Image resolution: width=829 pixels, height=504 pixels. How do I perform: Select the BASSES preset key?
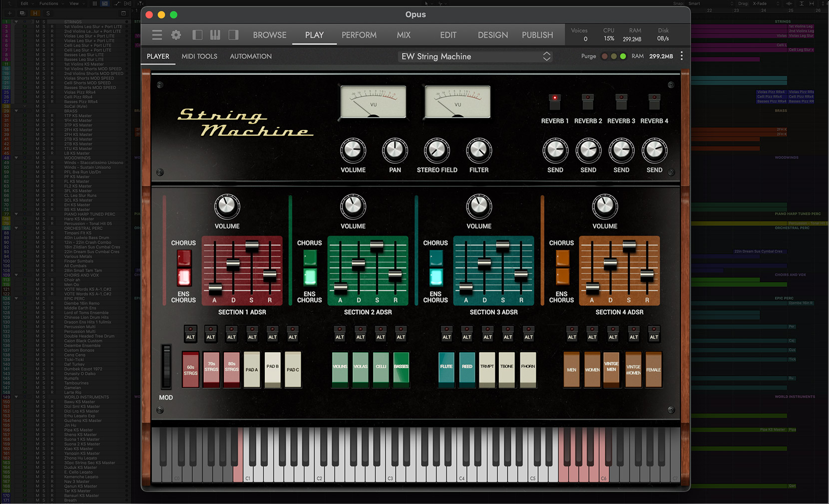click(401, 369)
